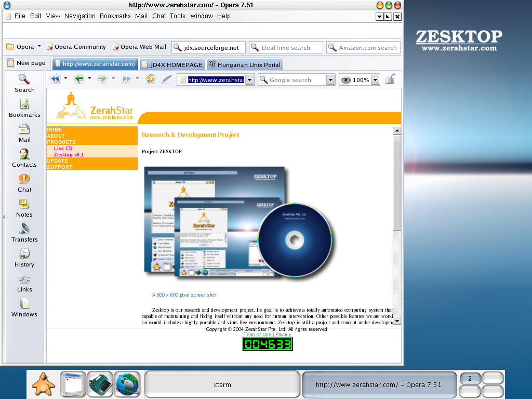
Task: Switch to the Hungarian Unix Portal tab
Action: tap(245, 64)
